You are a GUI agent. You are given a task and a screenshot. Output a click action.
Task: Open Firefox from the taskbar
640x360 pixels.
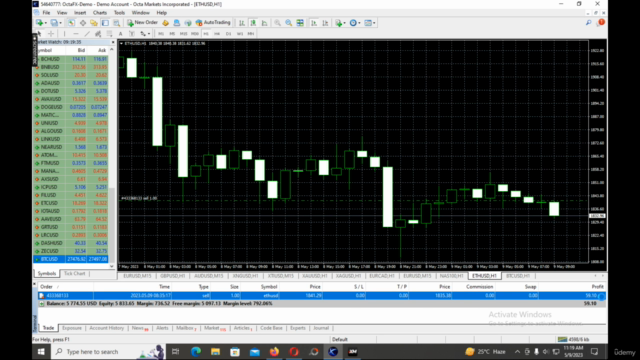click(x=274, y=351)
